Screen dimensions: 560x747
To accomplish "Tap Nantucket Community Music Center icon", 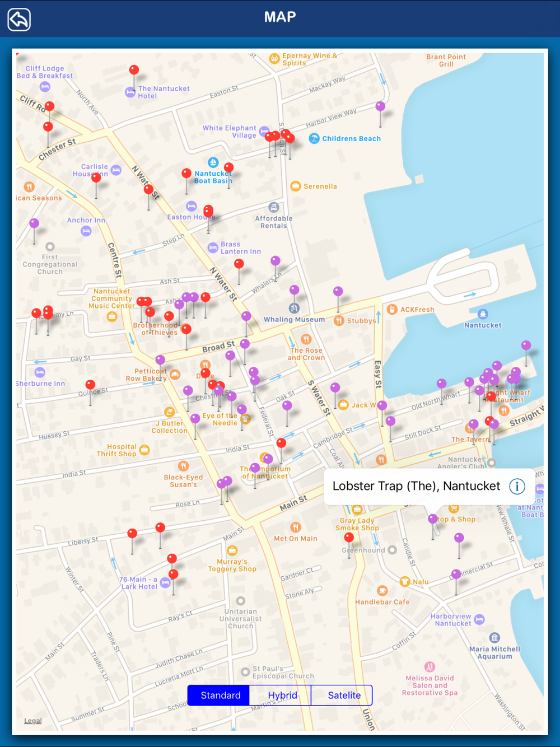I will pos(112,316).
